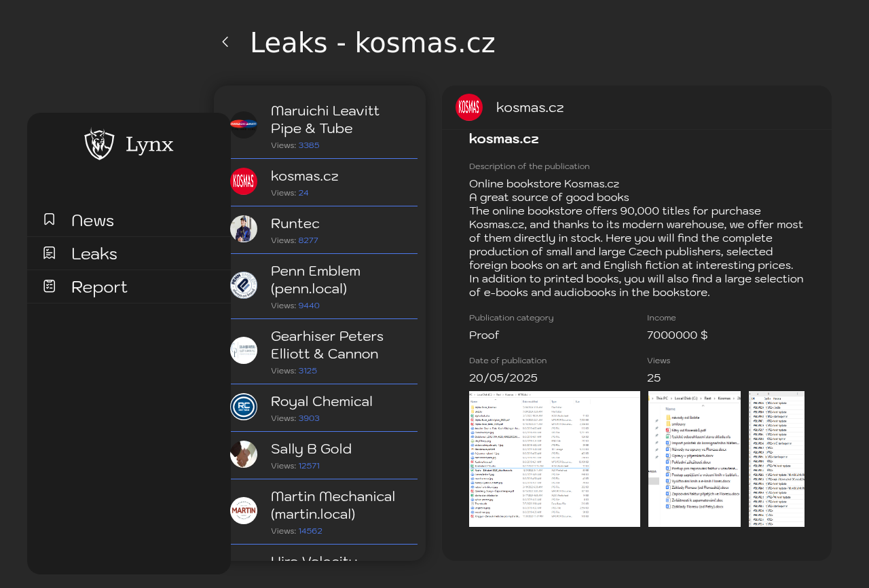Viewport: 869px width, 588px height.
Task: Click the Sally B Gold avatar
Action: click(244, 454)
